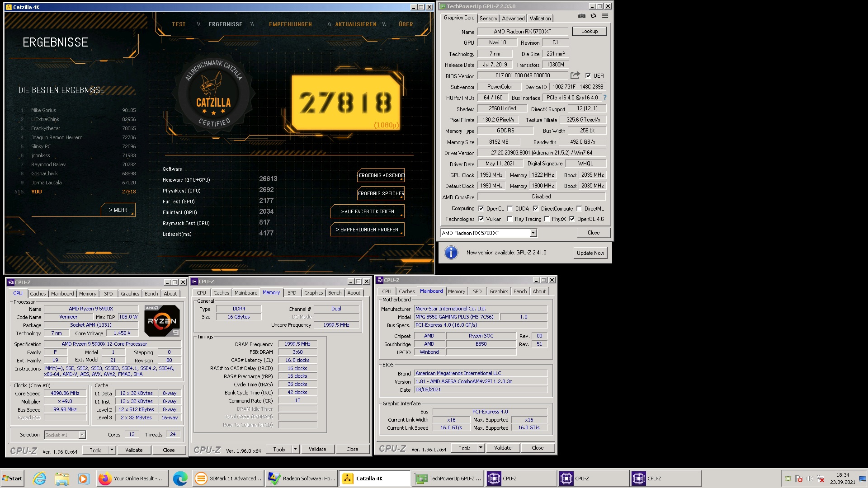Click the Catzilla 4K title bar icon
Screen dimensions: 868x488
[x=9, y=7]
